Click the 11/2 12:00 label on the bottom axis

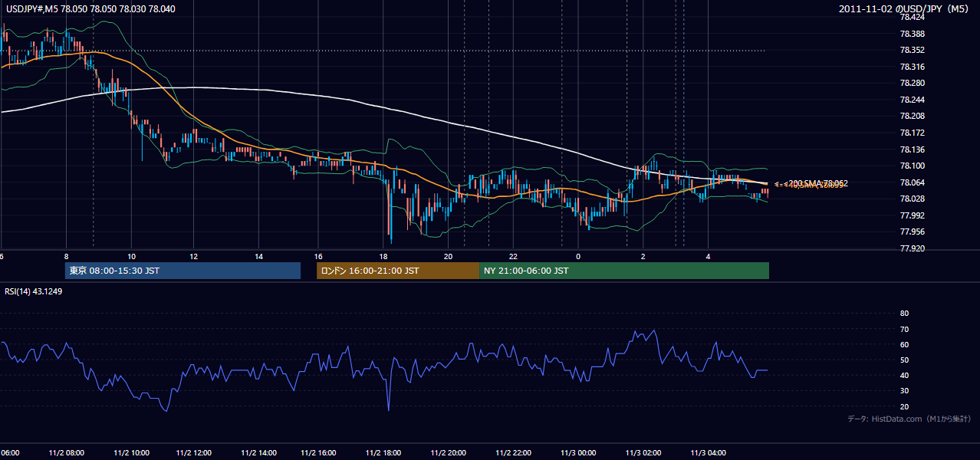click(194, 453)
